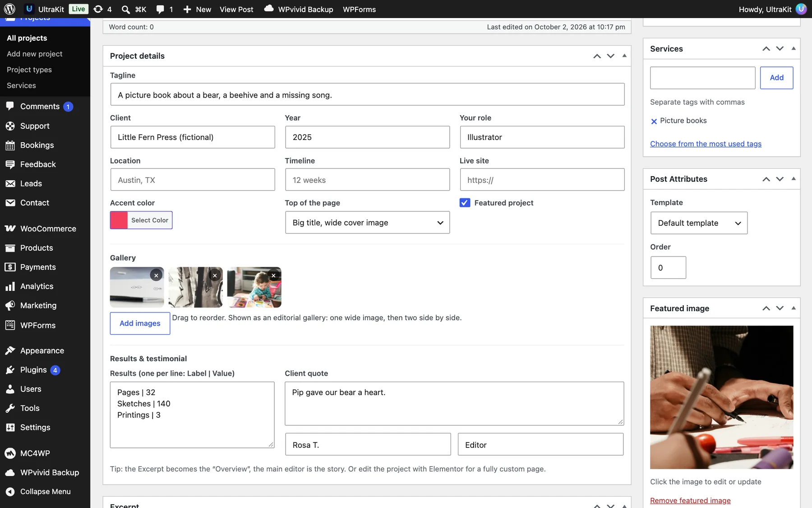This screenshot has height=508, width=812.
Task: Click the red accent color swatch
Action: pyautogui.click(x=119, y=220)
